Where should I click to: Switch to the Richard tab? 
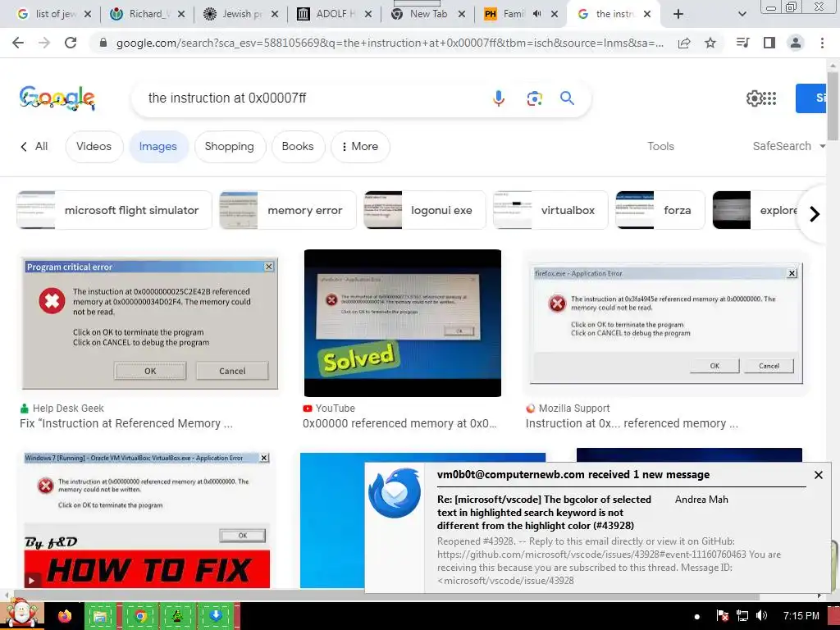[x=147, y=14]
